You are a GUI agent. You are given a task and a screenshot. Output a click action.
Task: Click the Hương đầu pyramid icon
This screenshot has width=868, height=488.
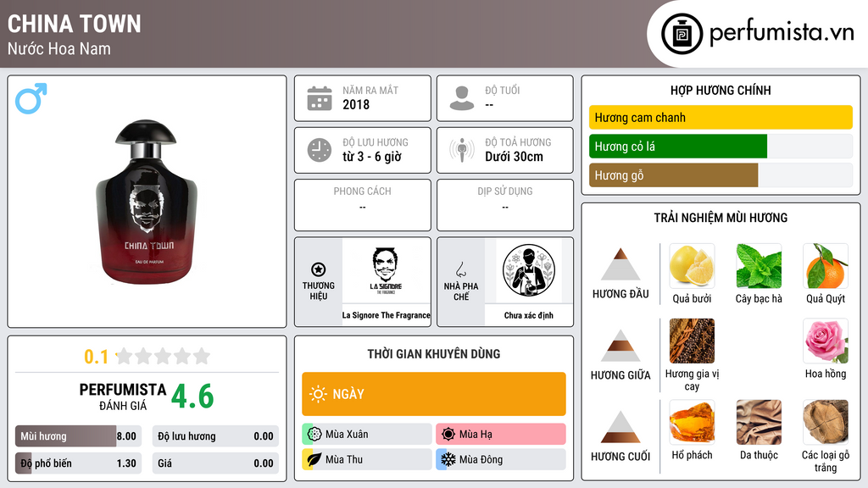620,264
